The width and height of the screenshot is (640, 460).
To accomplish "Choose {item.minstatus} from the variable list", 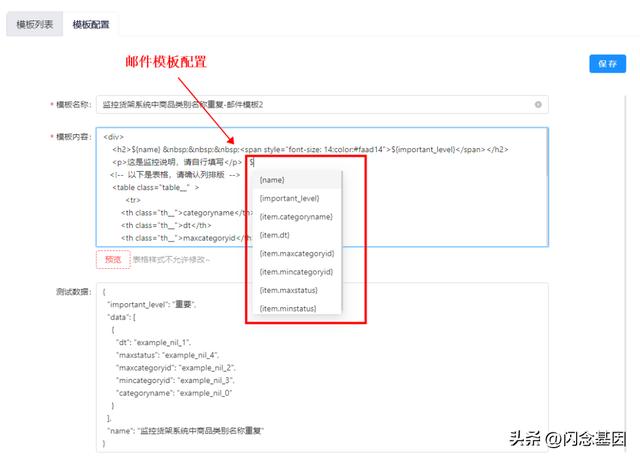I will pyautogui.click(x=297, y=308).
